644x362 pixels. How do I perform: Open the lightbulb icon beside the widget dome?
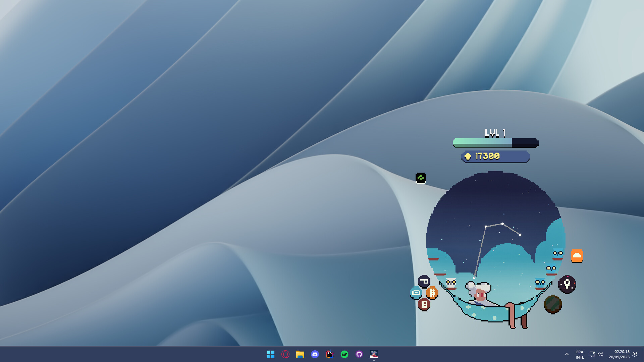click(567, 284)
